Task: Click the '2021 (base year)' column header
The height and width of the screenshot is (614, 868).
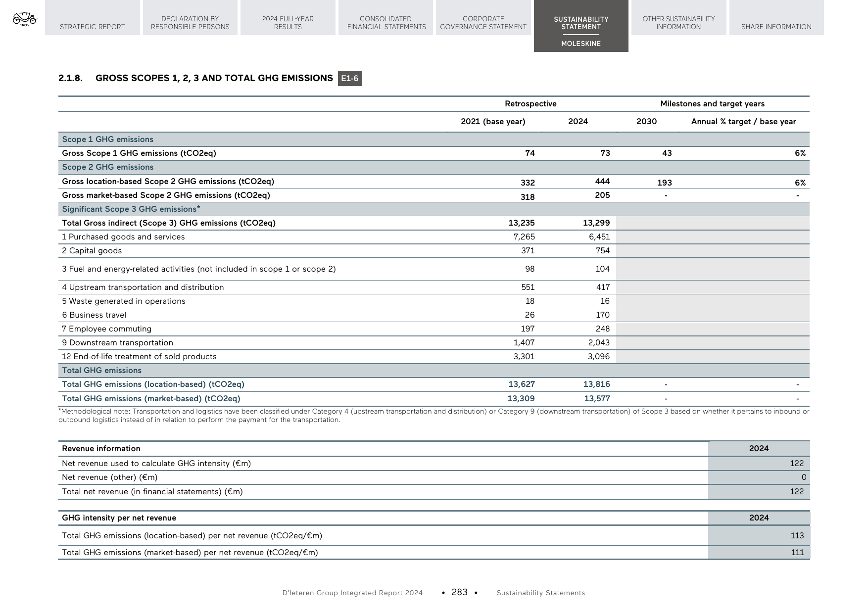Action: pos(493,122)
